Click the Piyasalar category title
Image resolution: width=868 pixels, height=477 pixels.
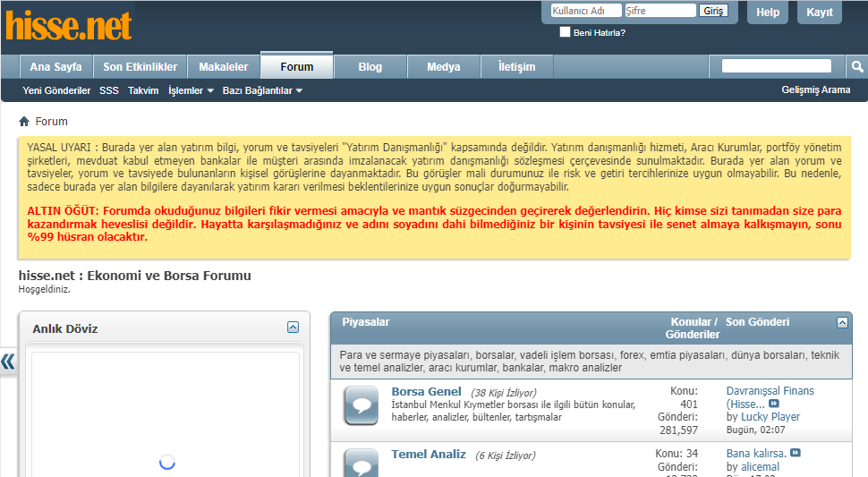366,322
